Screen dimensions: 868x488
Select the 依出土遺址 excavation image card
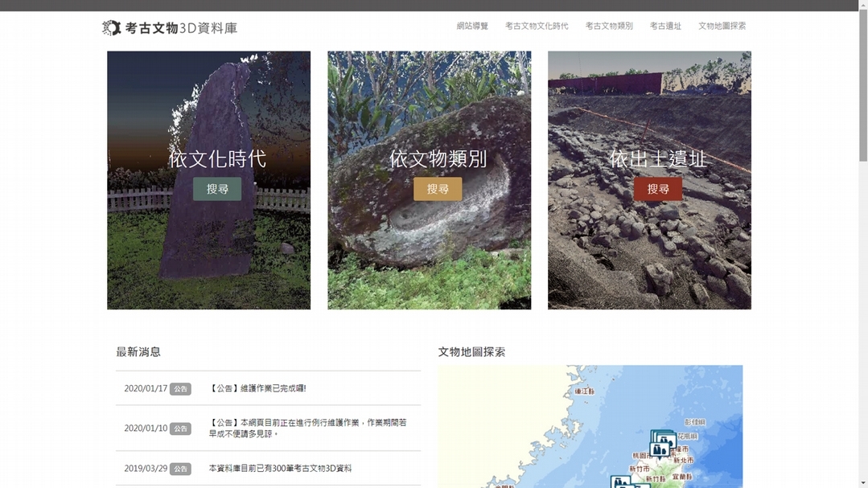pos(649,180)
